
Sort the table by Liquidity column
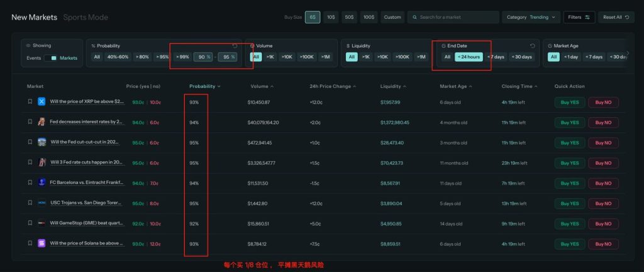click(x=392, y=86)
